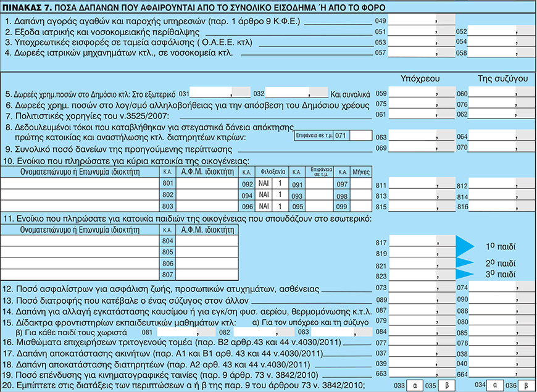Click the child tuition field, code 083
Image resolution: width=537 pixels, height=392 pixels.
(342, 332)
